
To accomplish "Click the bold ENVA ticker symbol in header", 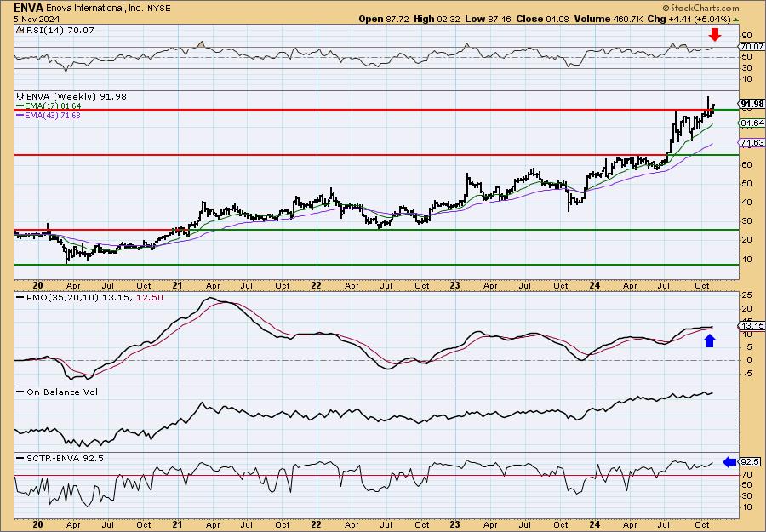I will point(29,8).
